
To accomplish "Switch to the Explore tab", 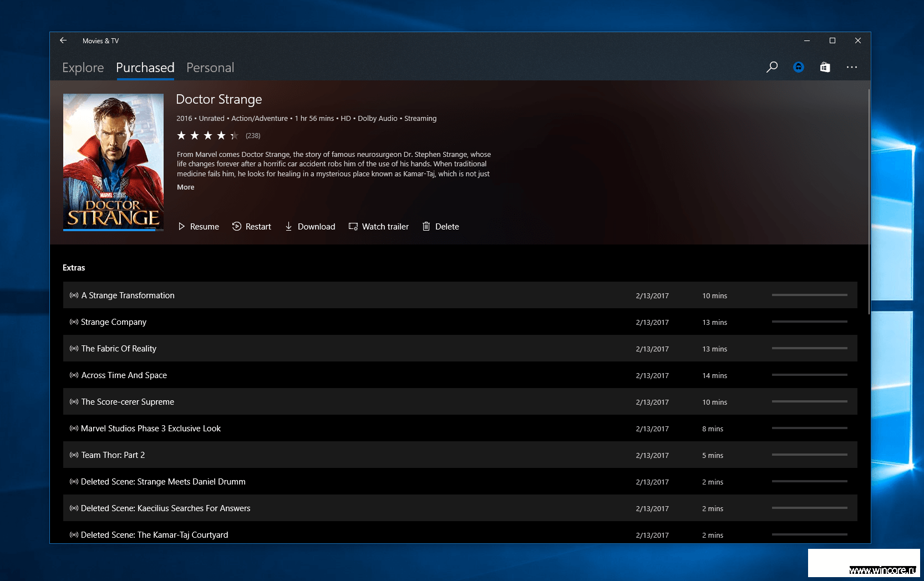I will [x=83, y=68].
